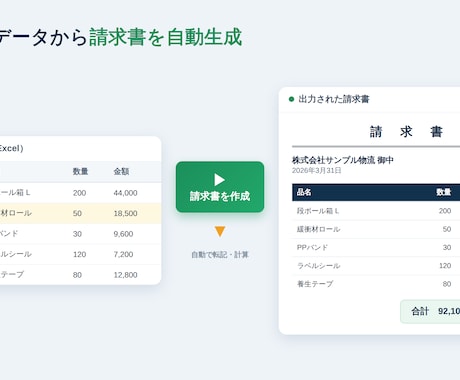The width and height of the screenshot is (460, 380).
Task: Click quantity 80 in the Excel table
Action: tap(77, 275)
